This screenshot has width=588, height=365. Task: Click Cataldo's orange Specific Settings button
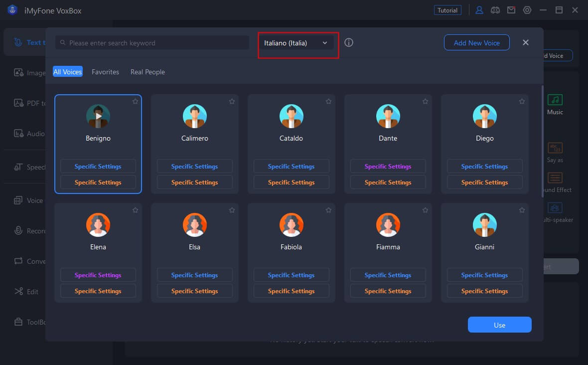[x=292, y=182]
